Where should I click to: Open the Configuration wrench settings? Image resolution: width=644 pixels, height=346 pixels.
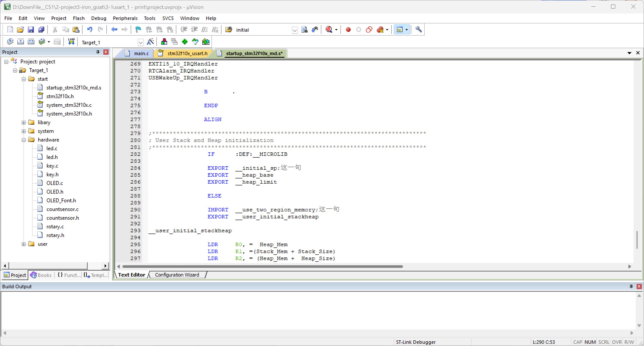pyautogui.click(x=418, y=30)
